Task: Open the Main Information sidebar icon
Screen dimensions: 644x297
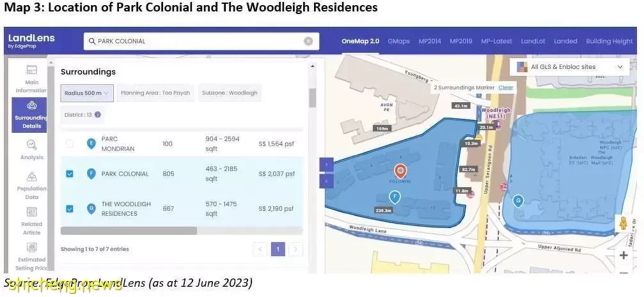Action: pyautogui.click(x=31, y=77)
